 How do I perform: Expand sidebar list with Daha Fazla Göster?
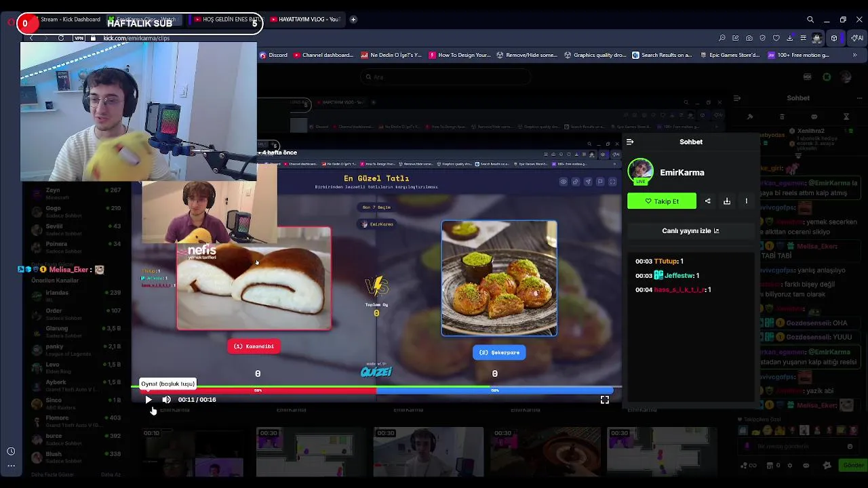click(52, 474)
